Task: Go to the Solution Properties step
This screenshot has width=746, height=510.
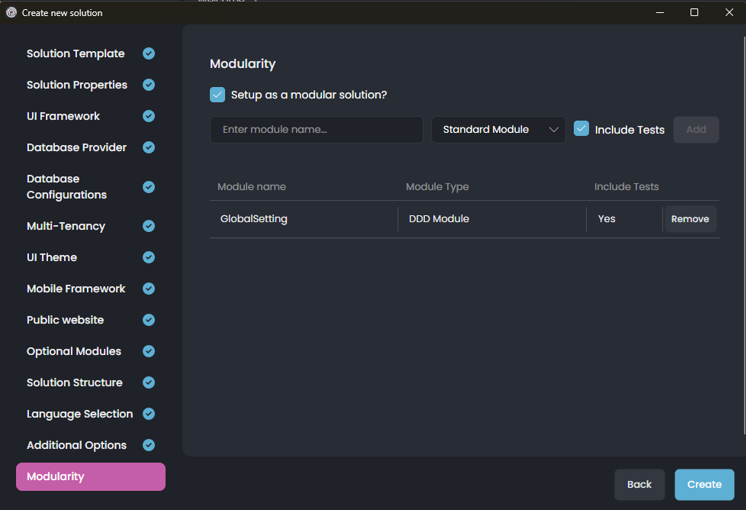Action: click(x=77, y=85)
